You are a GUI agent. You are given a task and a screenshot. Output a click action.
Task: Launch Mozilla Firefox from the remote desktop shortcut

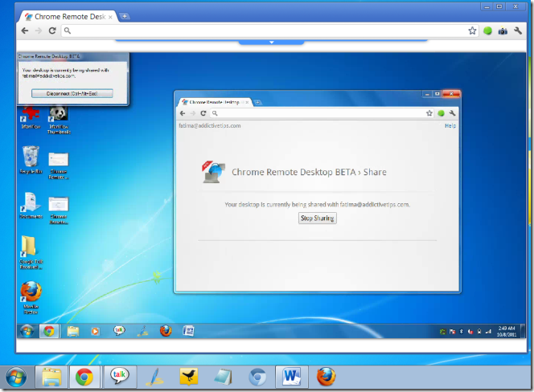coord(31,292)
